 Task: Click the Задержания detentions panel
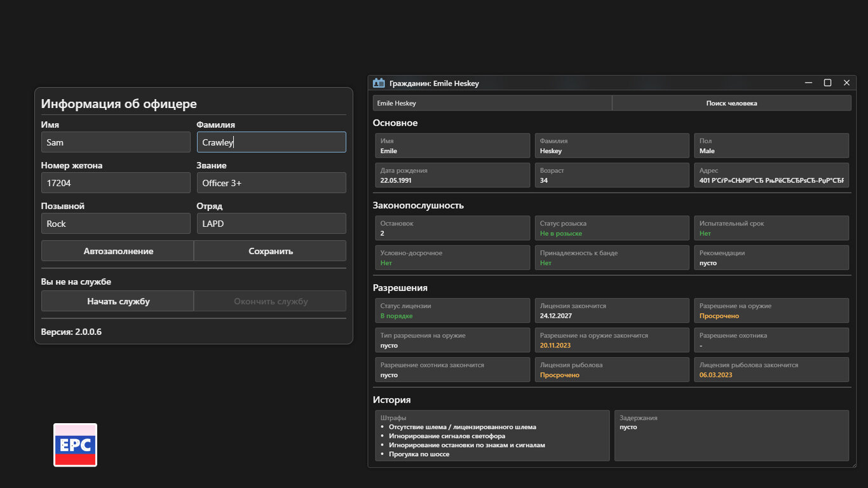point(731,435)
